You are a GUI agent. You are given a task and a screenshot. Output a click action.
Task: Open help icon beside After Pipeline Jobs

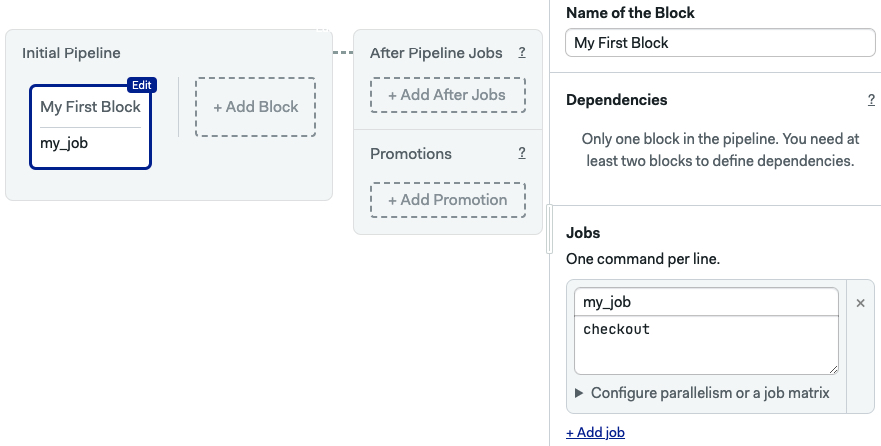522,52
